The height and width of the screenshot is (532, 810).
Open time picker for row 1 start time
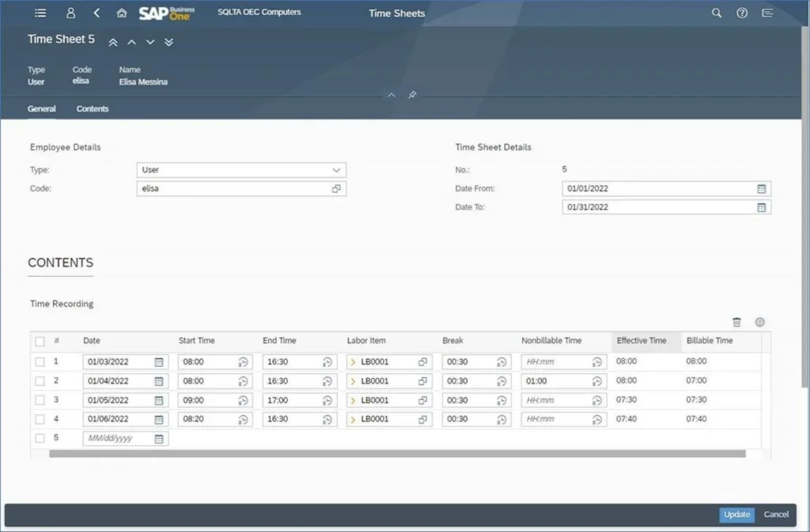tap(243, 362)
